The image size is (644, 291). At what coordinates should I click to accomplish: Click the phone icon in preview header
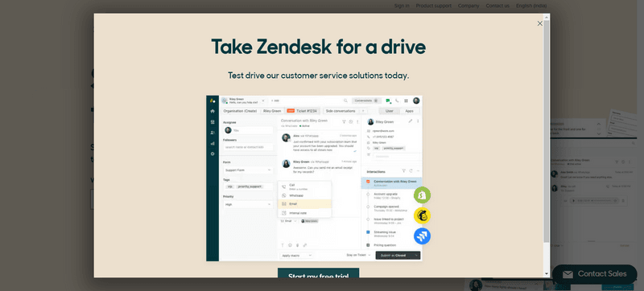pyautogui.click(x=397, y=100)
